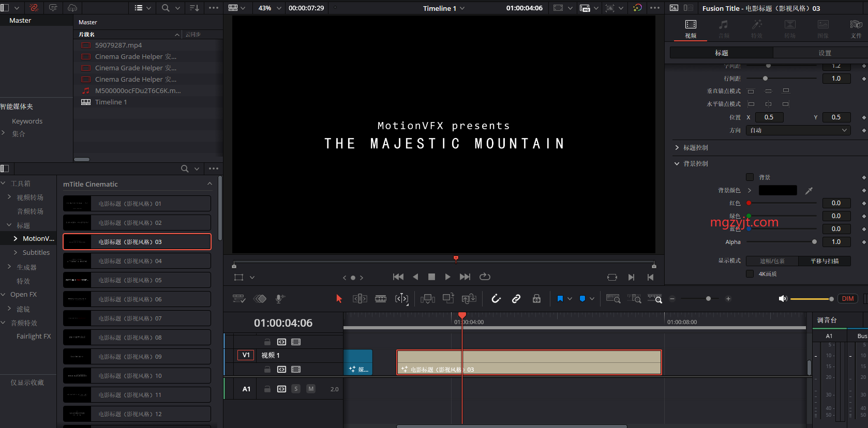This screenshot has width=868, height=428.
Task: Expand the 标题控制 section
Action: click(x=677, y=148)
